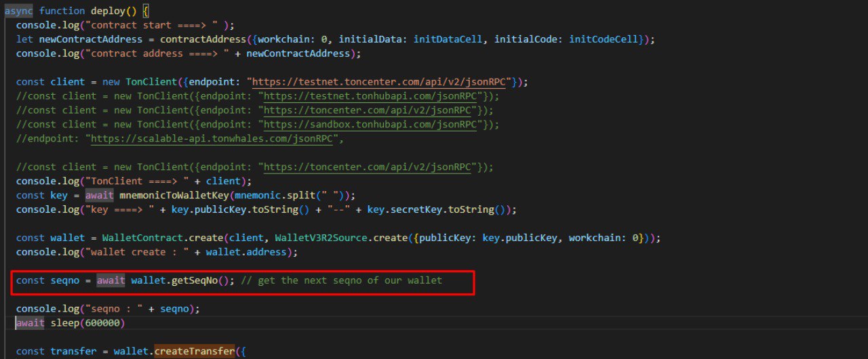868x359 pixels.
Task: Click 'key.secretKey.toString()' expression
Action: coord(439,210)
